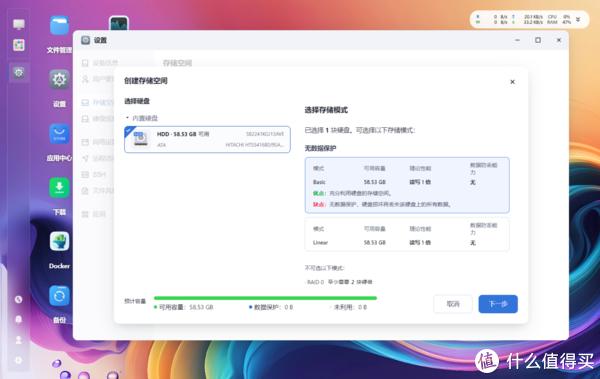Toggle the checked HDD 58.53 GB disk
This screenshot has width=600, height=379.
207,139
